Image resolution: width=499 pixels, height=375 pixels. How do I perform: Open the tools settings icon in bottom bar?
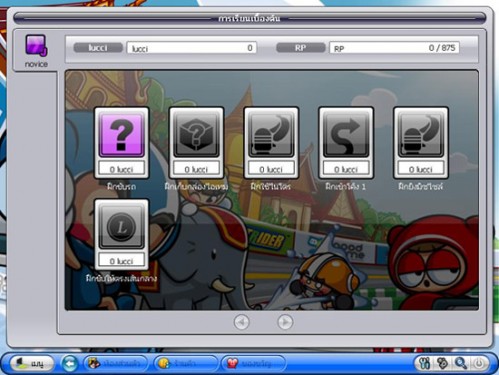click(425, 363)
